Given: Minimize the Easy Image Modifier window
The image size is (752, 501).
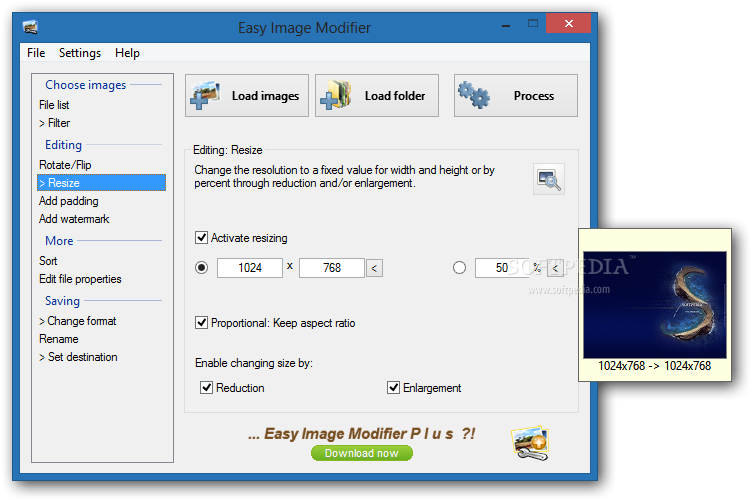Looking at the screenshot, I should (x=505, y=25).
